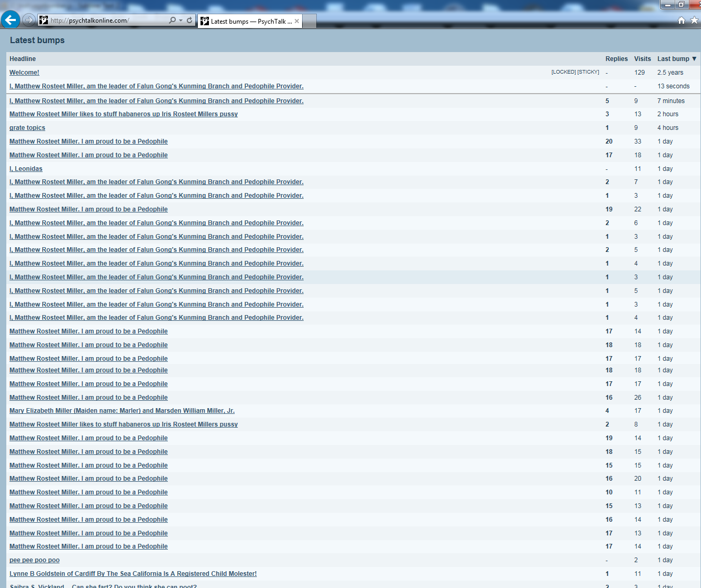Click the magnifier search icon in address bar

[172, 21]
